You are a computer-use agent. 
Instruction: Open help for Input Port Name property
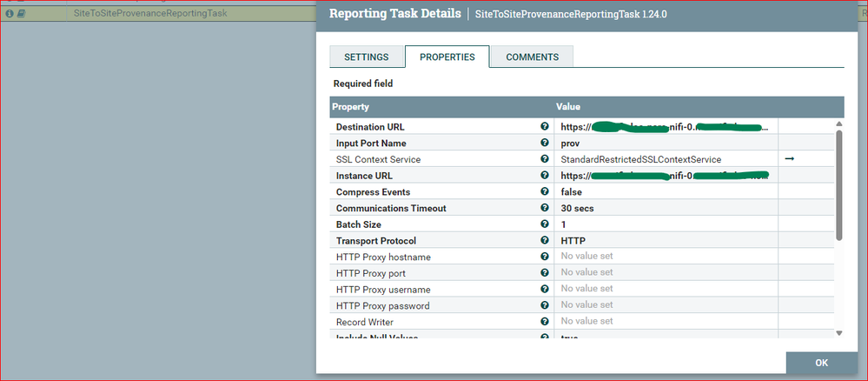[545, 143]
